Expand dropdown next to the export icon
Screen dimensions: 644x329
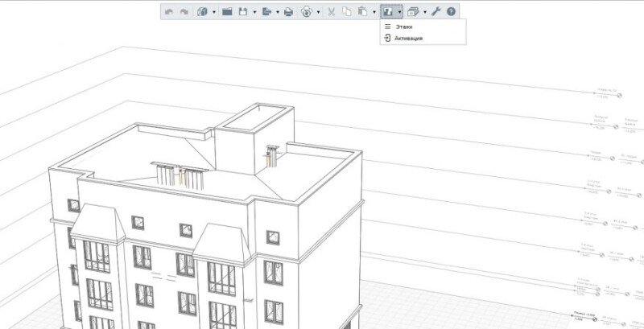[x=278, y=12]
